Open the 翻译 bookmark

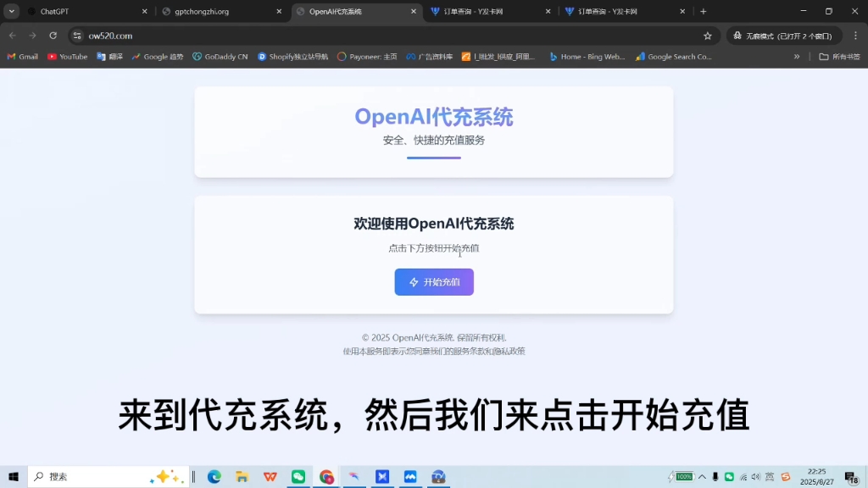coord(109,57)
